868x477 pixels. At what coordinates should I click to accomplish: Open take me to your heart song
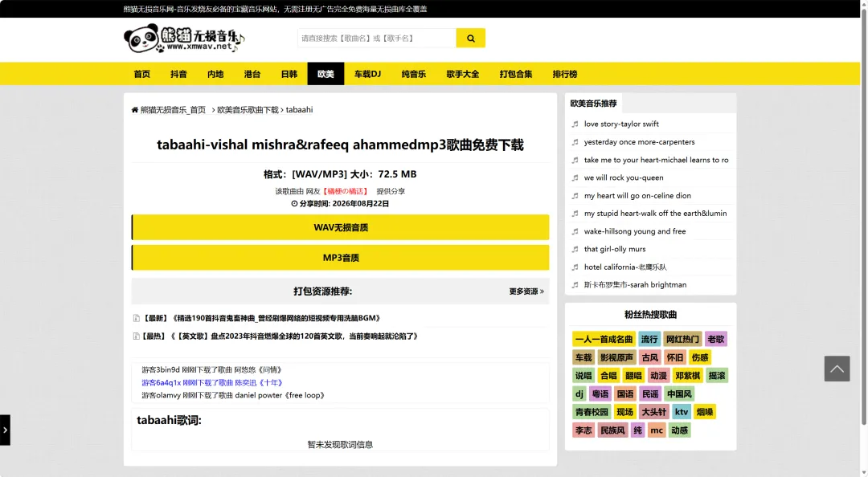point(656,160)
